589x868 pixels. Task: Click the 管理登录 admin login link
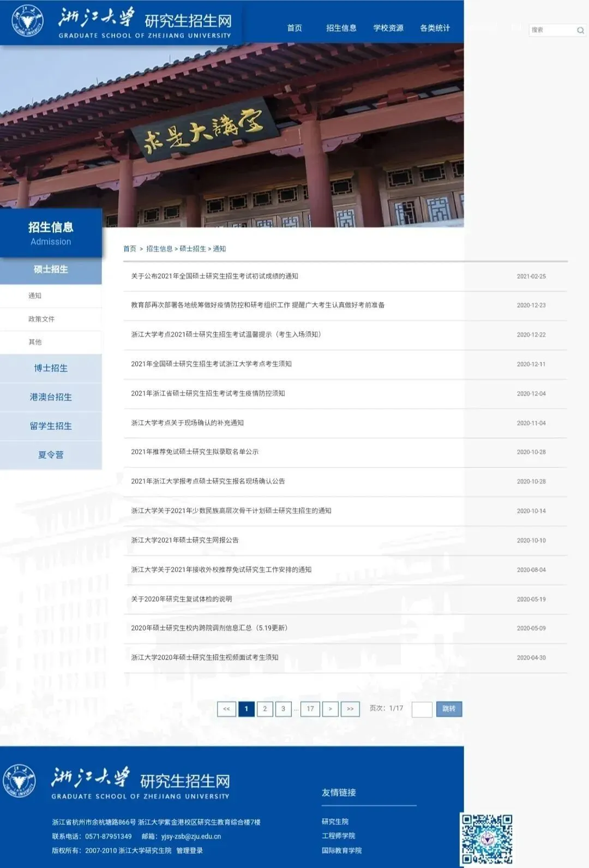coord(189,851)
